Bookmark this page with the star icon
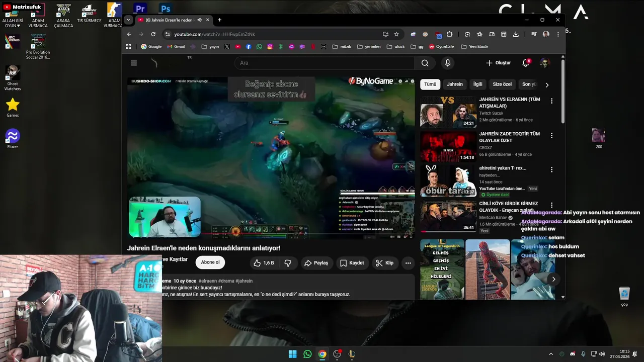 [x=396, y=34]
